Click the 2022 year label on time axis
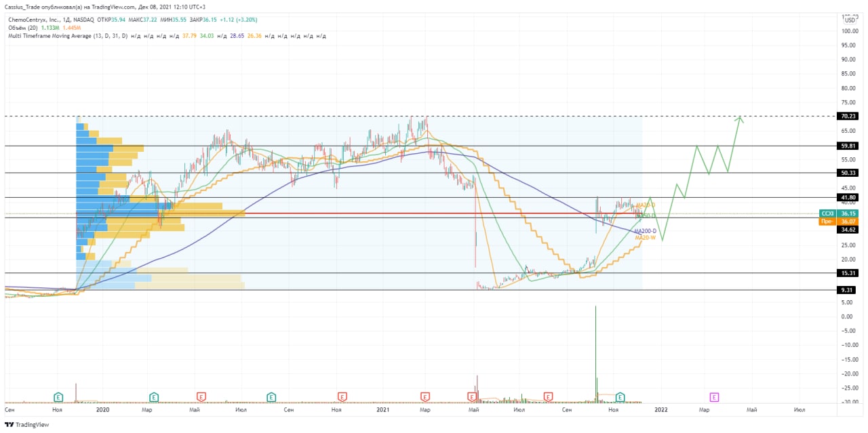The width and height of the screenshot is (868, 433). (x=661, y=410)
